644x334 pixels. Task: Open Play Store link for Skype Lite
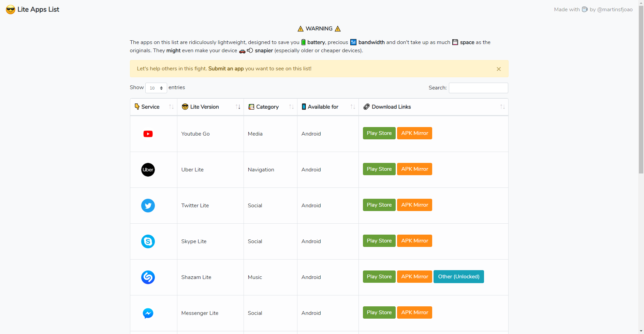(379, 241)
